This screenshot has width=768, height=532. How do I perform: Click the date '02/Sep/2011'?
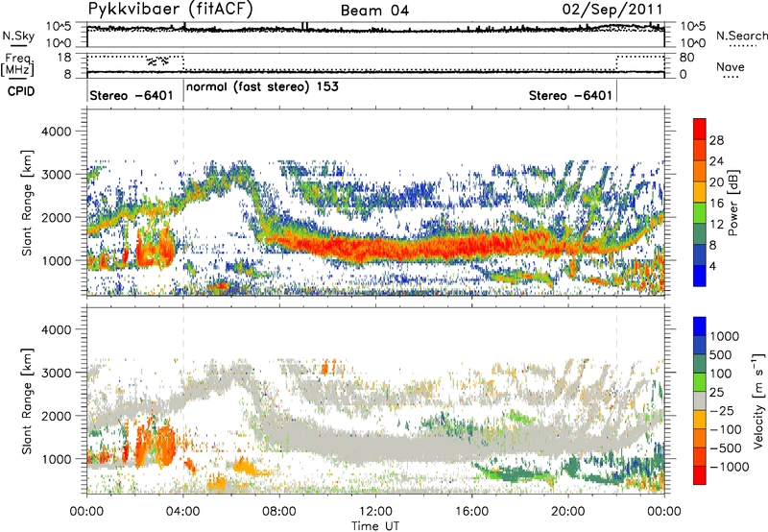click(612, 10)
